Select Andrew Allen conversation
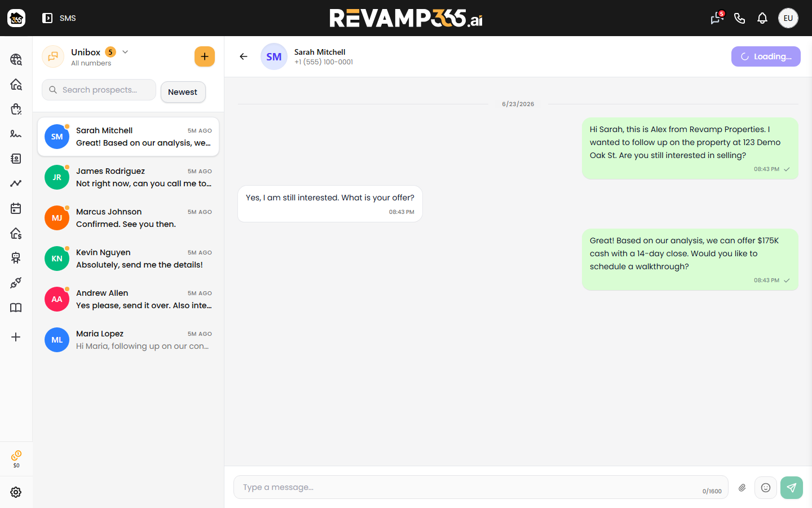Screen dimensions: 812x508 click(x=129, y=299)
